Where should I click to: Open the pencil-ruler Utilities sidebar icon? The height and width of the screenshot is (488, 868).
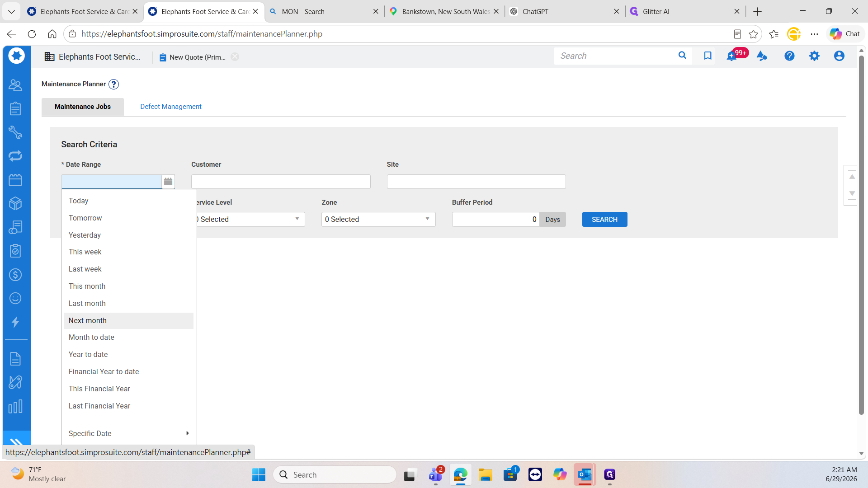click(15, 382)
